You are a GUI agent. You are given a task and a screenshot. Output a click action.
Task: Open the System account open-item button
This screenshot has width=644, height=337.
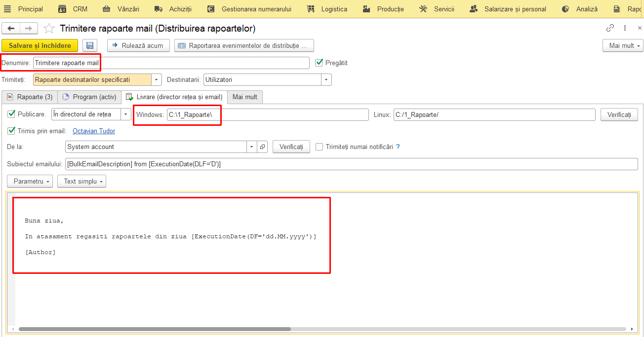(x=263, y=147)
